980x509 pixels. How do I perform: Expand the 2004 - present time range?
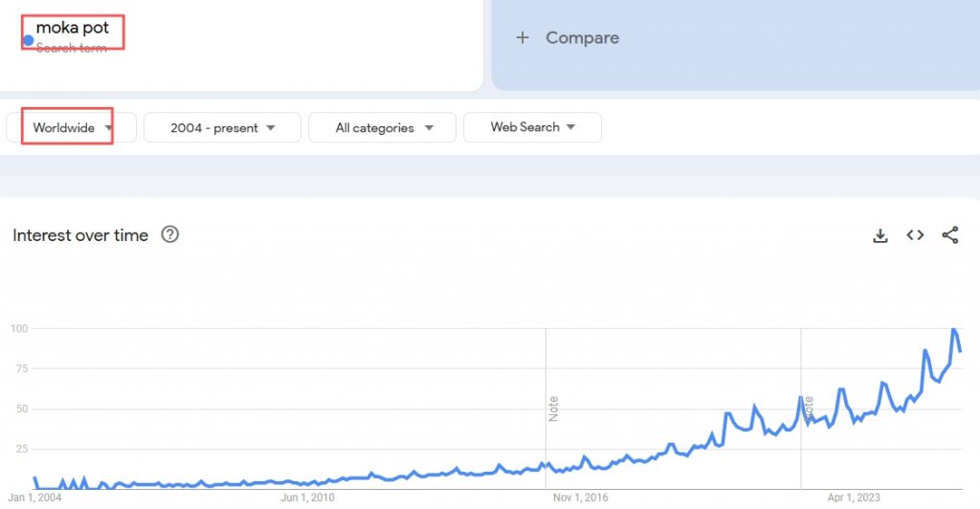click(x=222, y=127)
